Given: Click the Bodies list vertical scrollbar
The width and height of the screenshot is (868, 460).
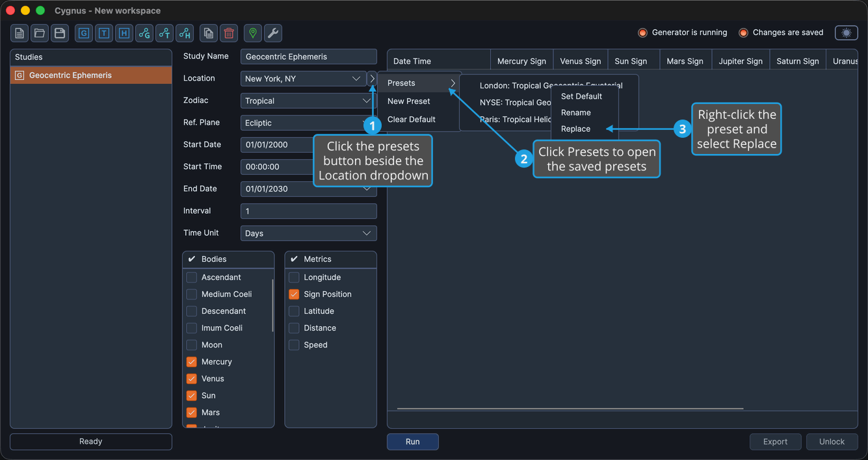Looking at the screenshot, I should click(x=272, y=306).
